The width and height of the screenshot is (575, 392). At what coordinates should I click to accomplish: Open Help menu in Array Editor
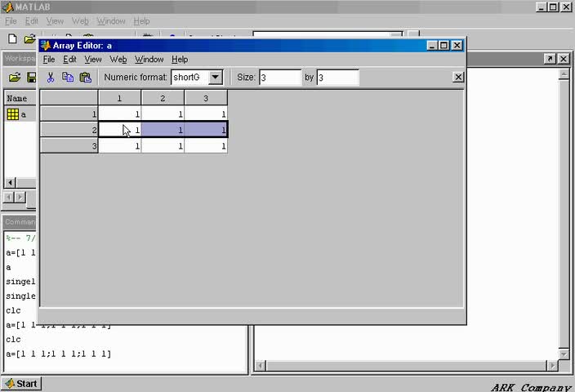(180, 60)
